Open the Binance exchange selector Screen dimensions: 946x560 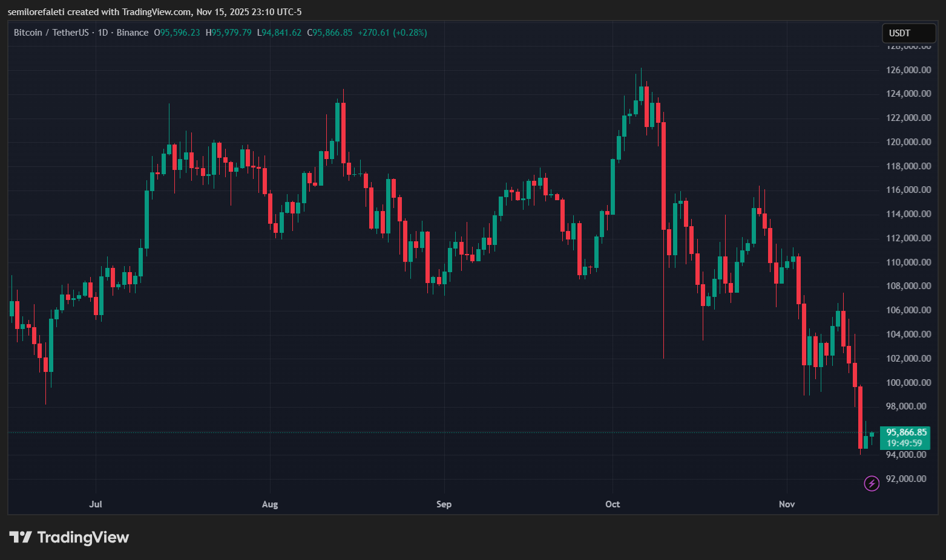point(133,33)
